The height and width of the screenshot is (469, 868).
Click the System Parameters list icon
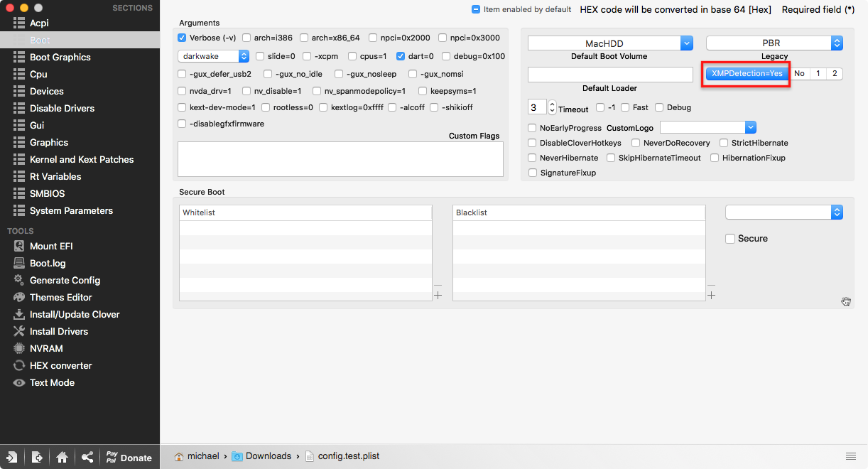[x=18, y=210]
